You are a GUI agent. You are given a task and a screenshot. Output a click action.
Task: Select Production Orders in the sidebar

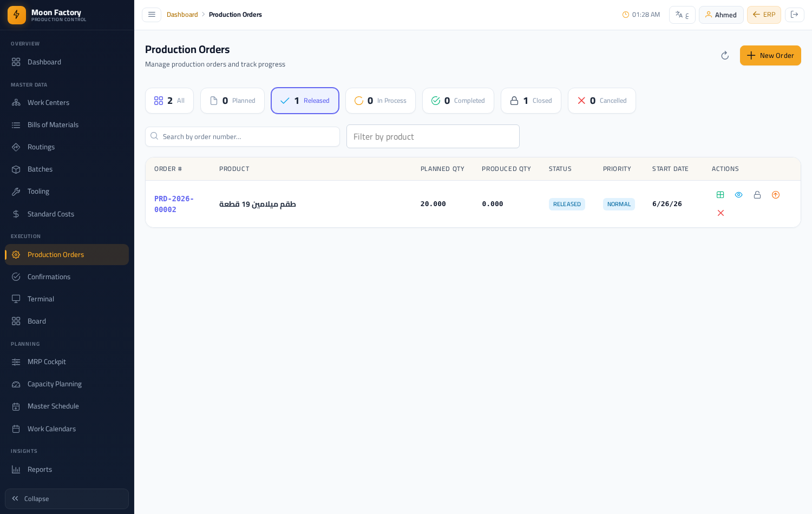[67, 255]
